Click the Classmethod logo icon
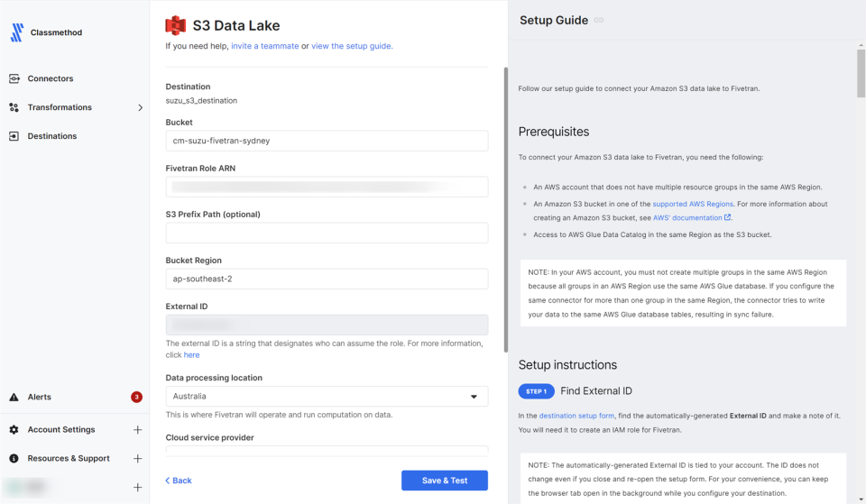866x504 pixels. point(16,32)
